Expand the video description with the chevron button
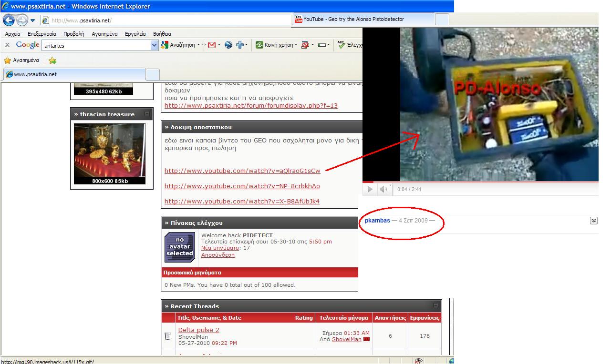 [x=594, y=221]
